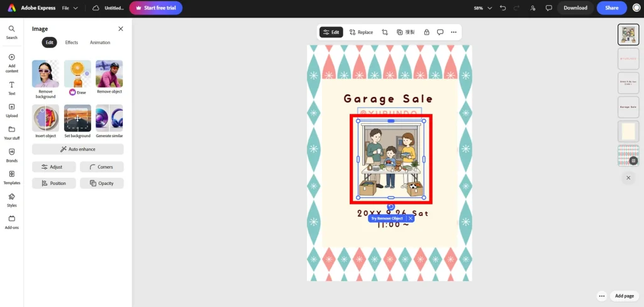The height and width of the screenshot is (307, 644).
Task: Click the Garage Sale heading on canvas
Action: pyautogui.click(x=388, y=99)
